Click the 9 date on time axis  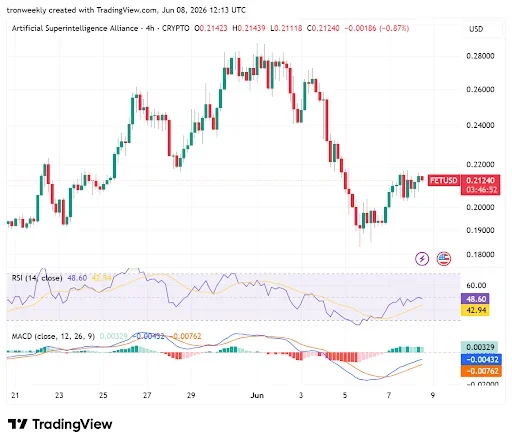click(433, 395)
